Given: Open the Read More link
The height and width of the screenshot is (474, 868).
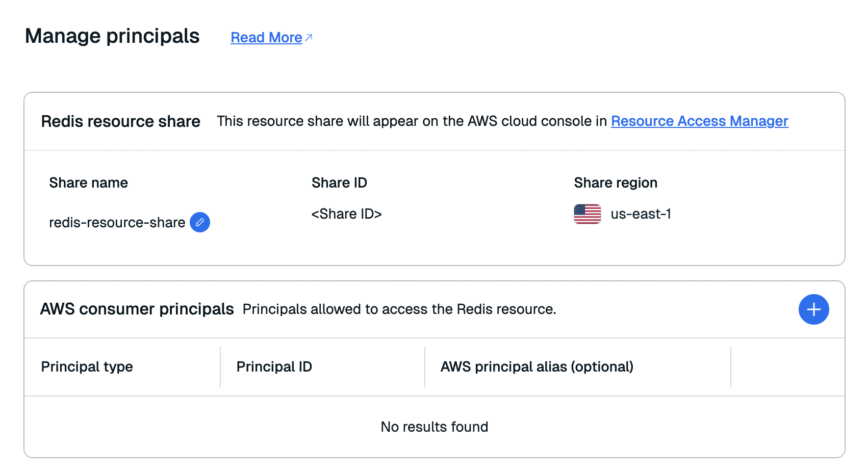Looking at the screenshot, I should (x=266, y=38).
